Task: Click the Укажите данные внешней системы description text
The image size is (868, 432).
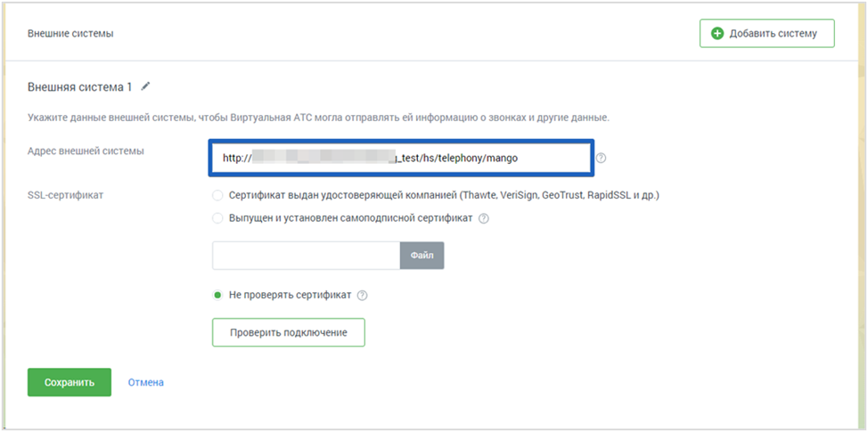Action: [317, 118]
